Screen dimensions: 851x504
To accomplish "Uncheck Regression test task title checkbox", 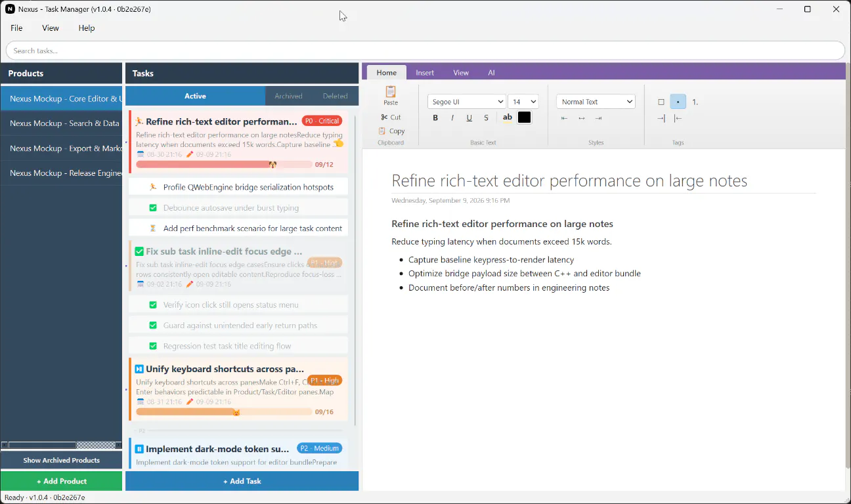I will [x=153, y=346].
